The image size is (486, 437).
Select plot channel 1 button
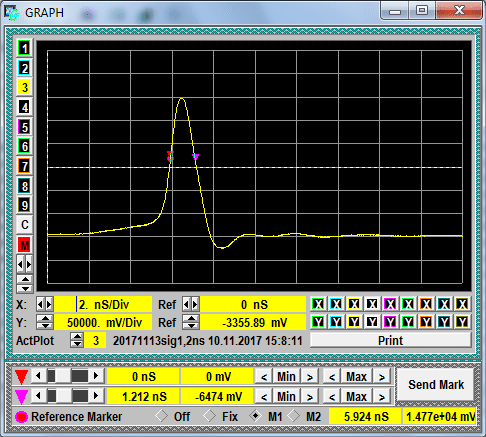tap(24, 49)
